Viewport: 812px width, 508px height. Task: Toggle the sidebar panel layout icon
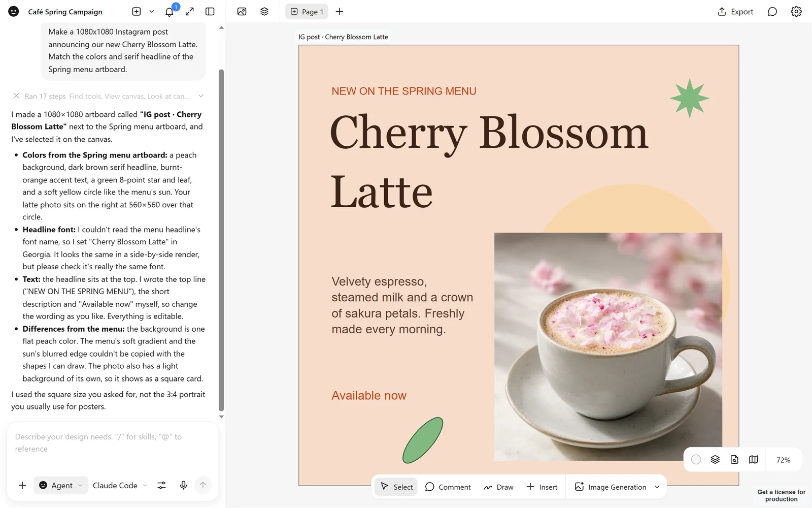pyautogui.click(x=210, y=12)
